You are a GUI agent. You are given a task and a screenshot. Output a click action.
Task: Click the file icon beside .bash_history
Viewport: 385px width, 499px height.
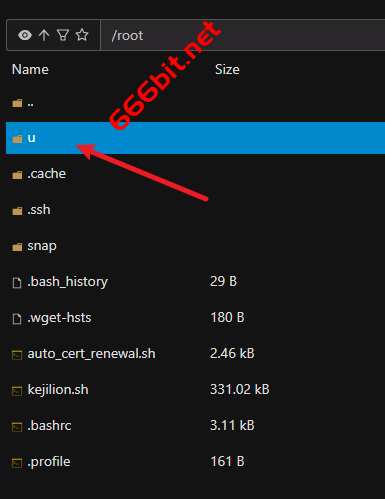tap(17, 283)
